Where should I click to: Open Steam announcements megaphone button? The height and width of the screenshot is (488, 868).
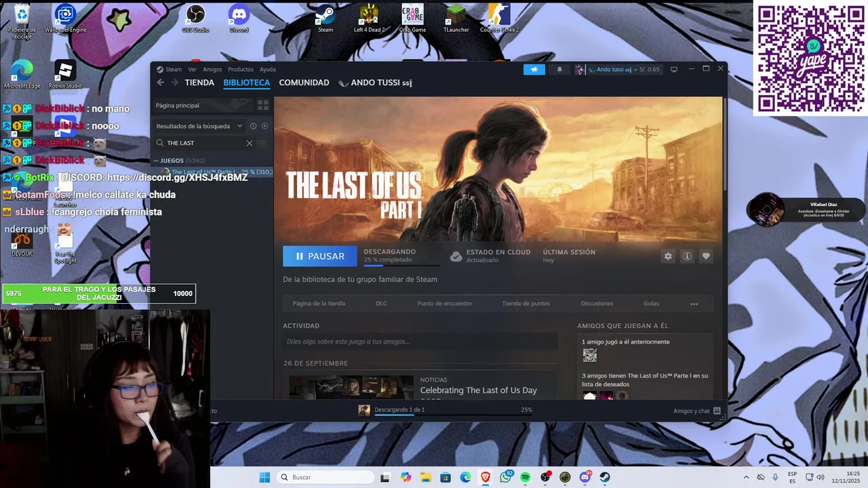click(x=534, y=69)
